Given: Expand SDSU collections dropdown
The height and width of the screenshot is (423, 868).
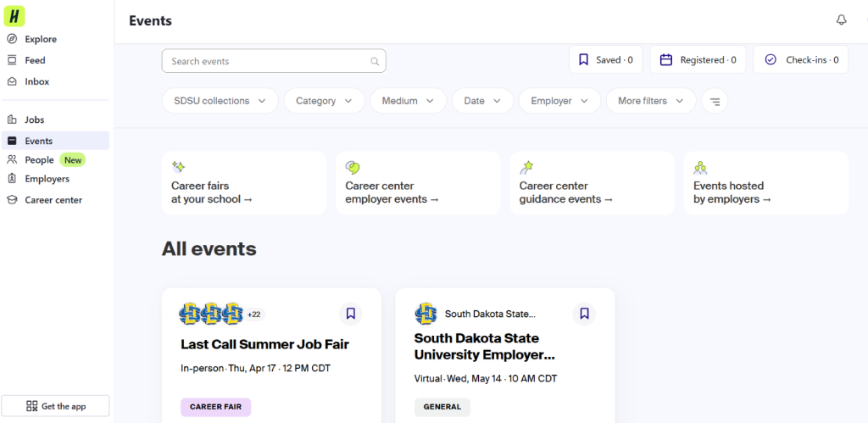Looking at the screenshot, I should click(x=220, y=101).
